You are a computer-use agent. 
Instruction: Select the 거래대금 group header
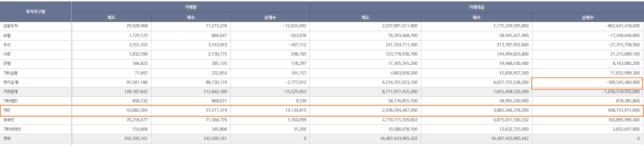pyautogui.click(x=477, y=7)
